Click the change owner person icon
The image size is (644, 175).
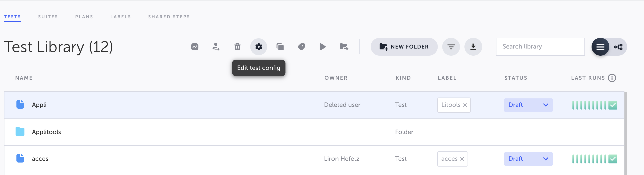(216, 47)
